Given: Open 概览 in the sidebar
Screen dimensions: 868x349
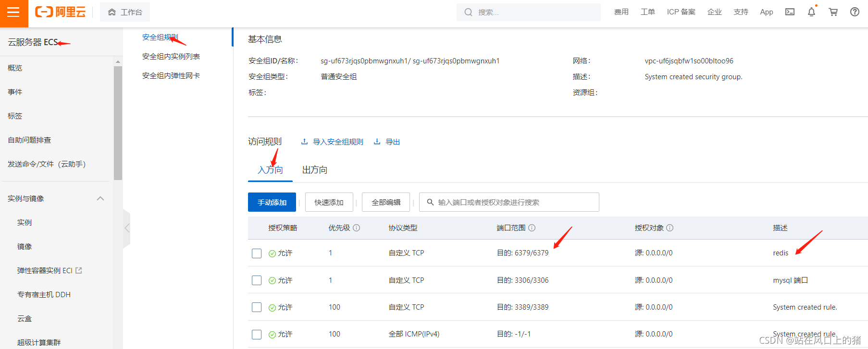Looking at the screenshot, I should tap(15, 68).
